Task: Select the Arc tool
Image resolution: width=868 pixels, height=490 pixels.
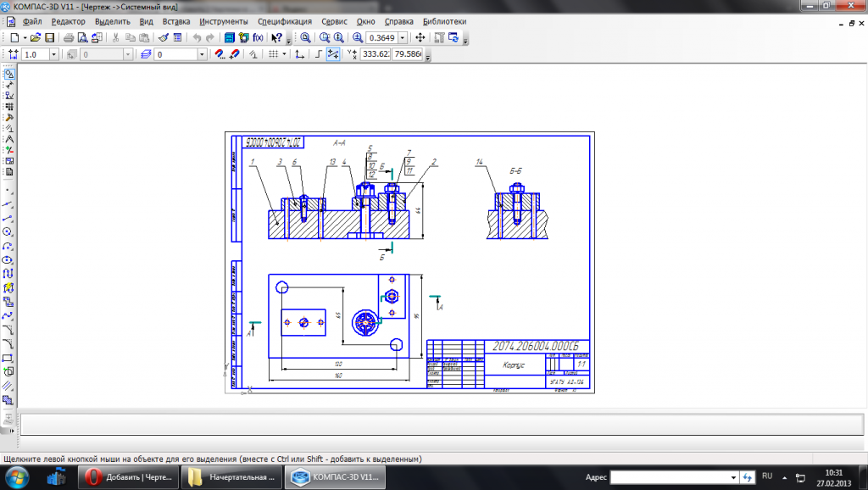Action: [x=8, y=246]
